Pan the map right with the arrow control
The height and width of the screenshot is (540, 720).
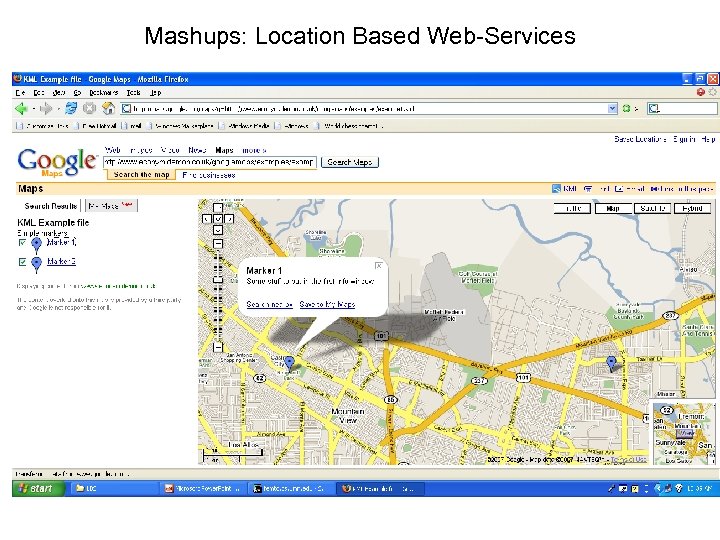point(229,219)
